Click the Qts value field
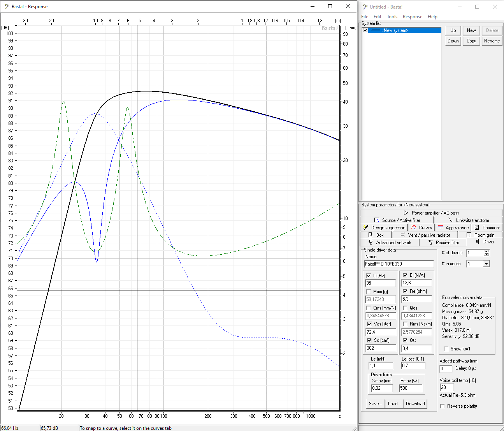The image size is (504, 431). point(417,348)
